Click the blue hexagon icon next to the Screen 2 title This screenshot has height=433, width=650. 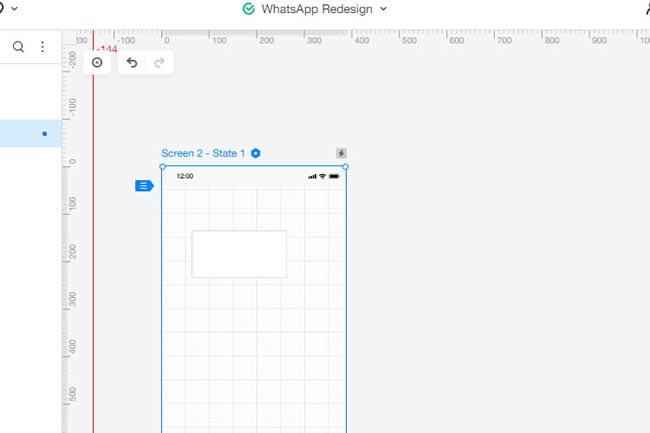point(256,153)
